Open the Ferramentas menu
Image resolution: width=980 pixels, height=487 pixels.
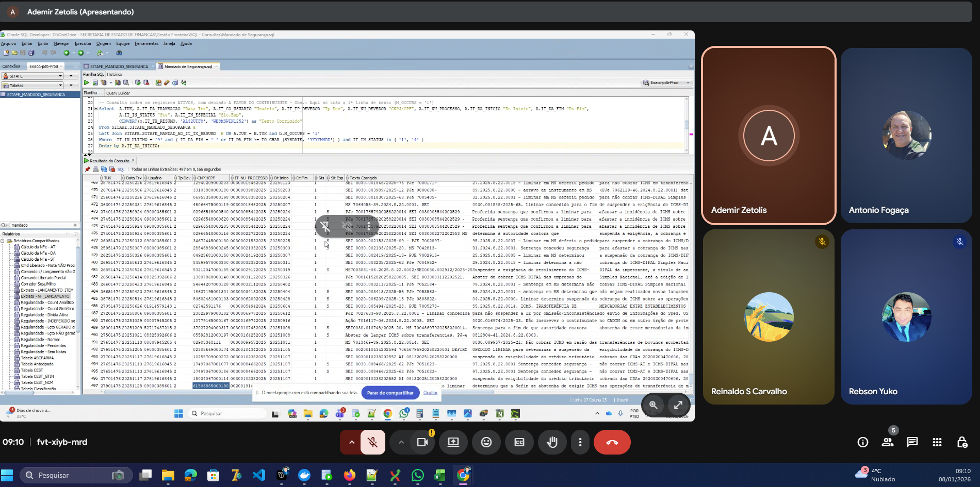[146, 43]
